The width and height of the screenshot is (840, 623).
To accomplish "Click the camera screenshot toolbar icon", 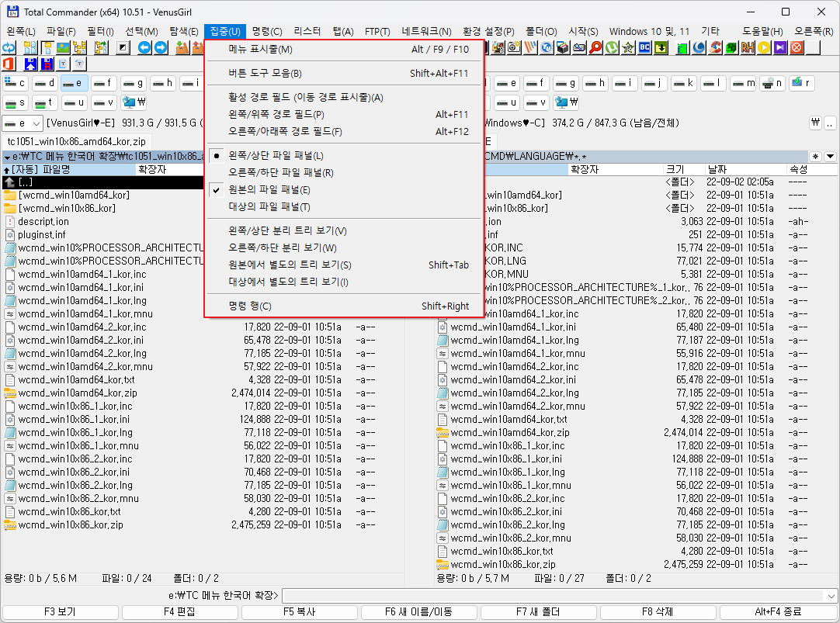I will click(x=514, y=48).
